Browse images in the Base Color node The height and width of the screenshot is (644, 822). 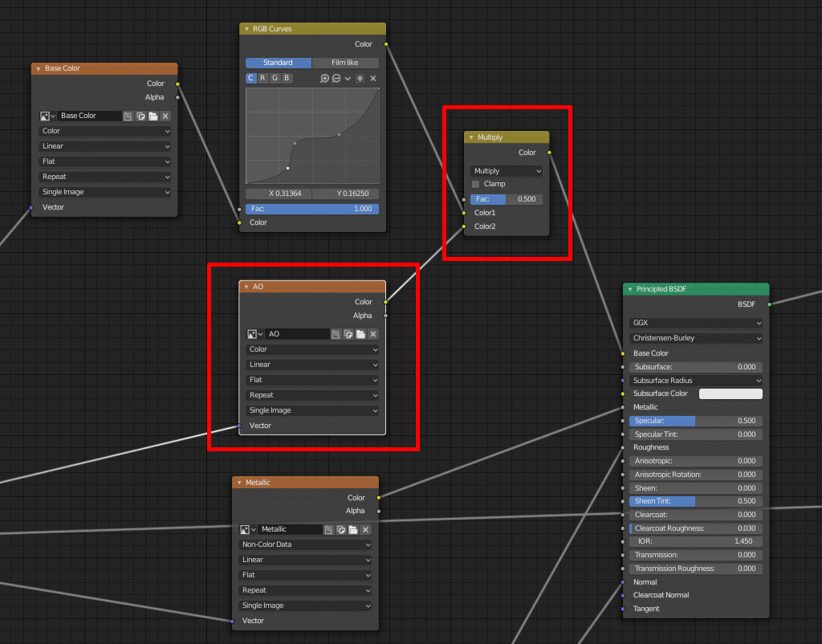(x=47, y=116)
